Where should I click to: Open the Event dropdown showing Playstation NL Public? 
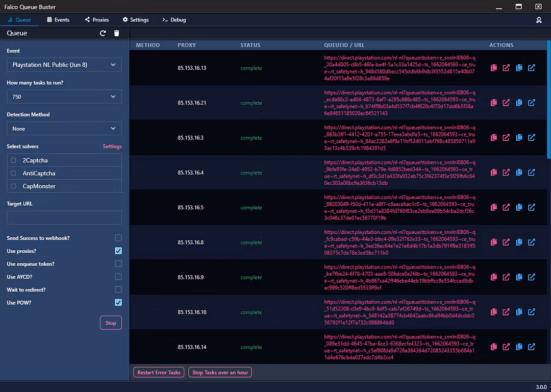64,65
